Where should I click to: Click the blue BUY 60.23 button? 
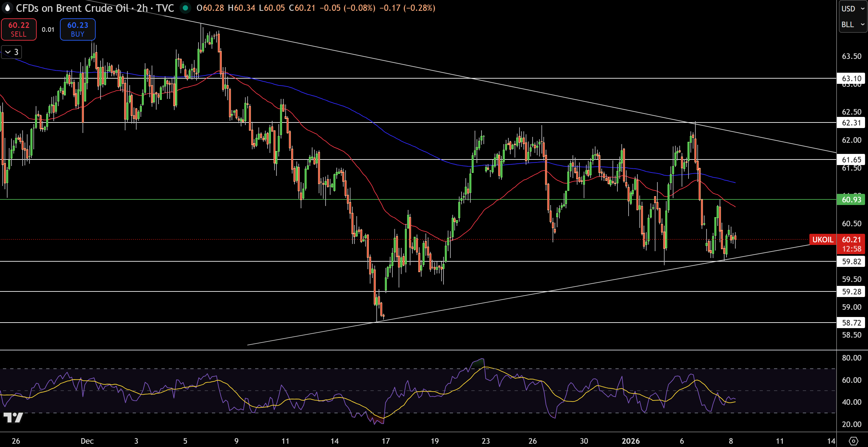78,30
